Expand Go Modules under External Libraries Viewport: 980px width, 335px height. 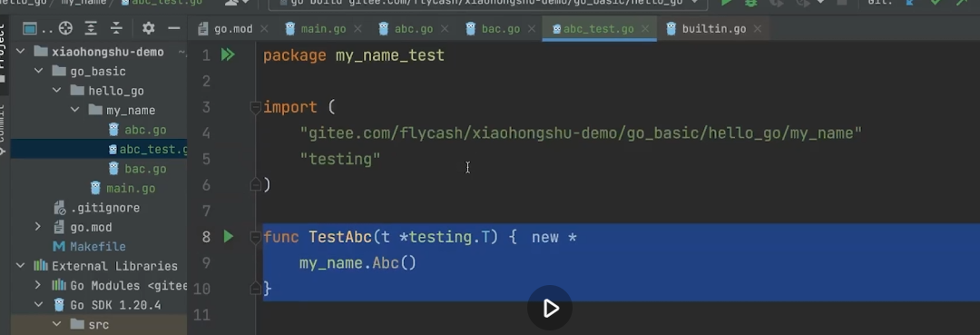38,285
